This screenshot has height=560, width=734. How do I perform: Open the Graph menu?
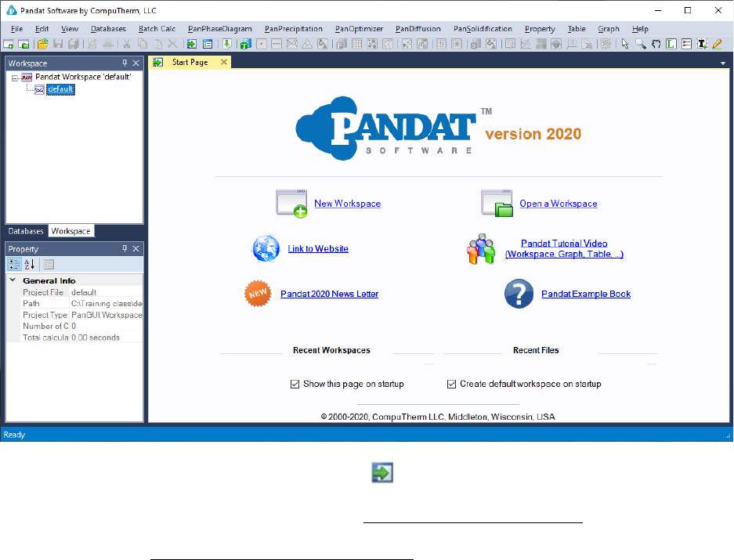pos(609,28)
